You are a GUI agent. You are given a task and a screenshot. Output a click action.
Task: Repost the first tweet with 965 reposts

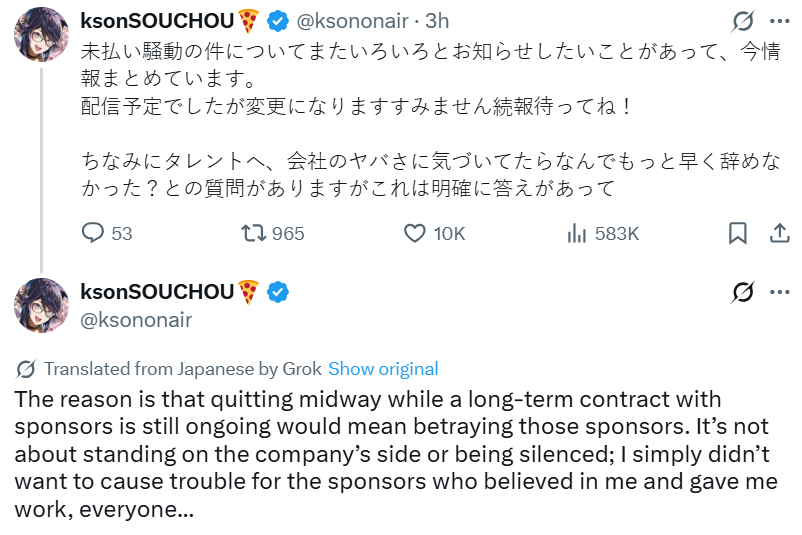point(254,233)
